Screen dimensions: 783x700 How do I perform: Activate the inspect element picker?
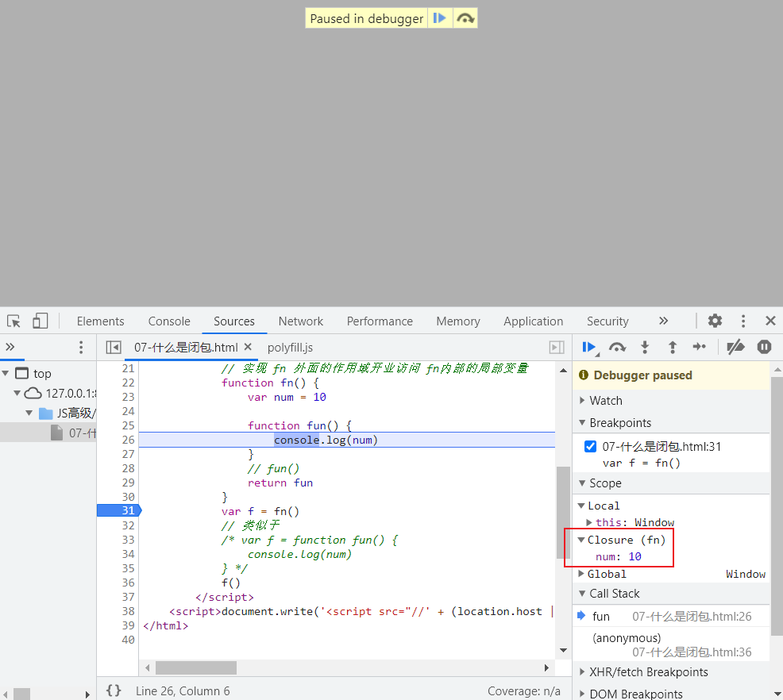pyautogui.click(x=13, y=321)
